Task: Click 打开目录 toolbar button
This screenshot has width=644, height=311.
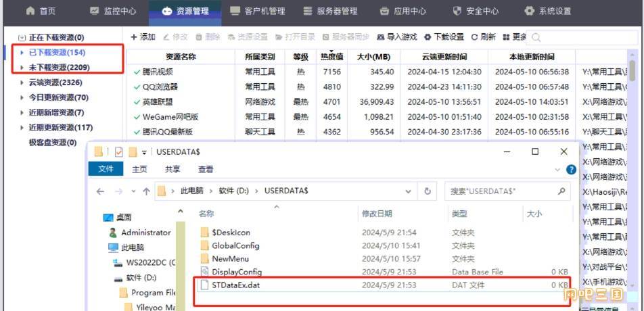Action: click(296, 37)
